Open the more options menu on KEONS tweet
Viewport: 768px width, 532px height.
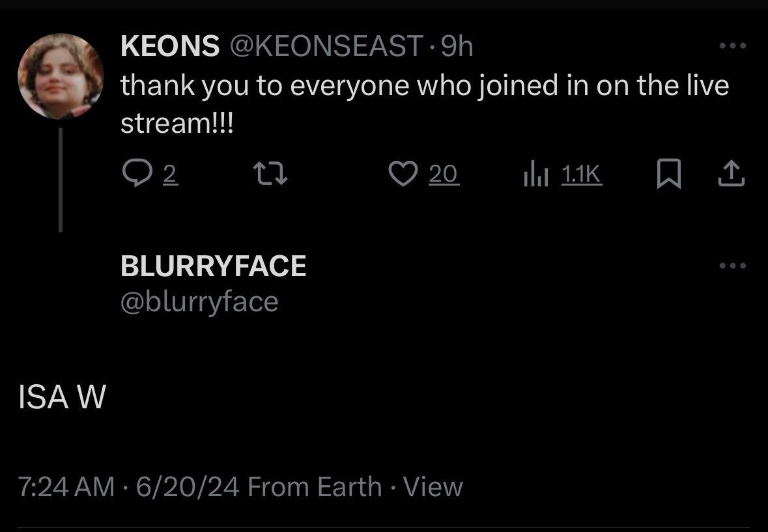tap(732, 46)
